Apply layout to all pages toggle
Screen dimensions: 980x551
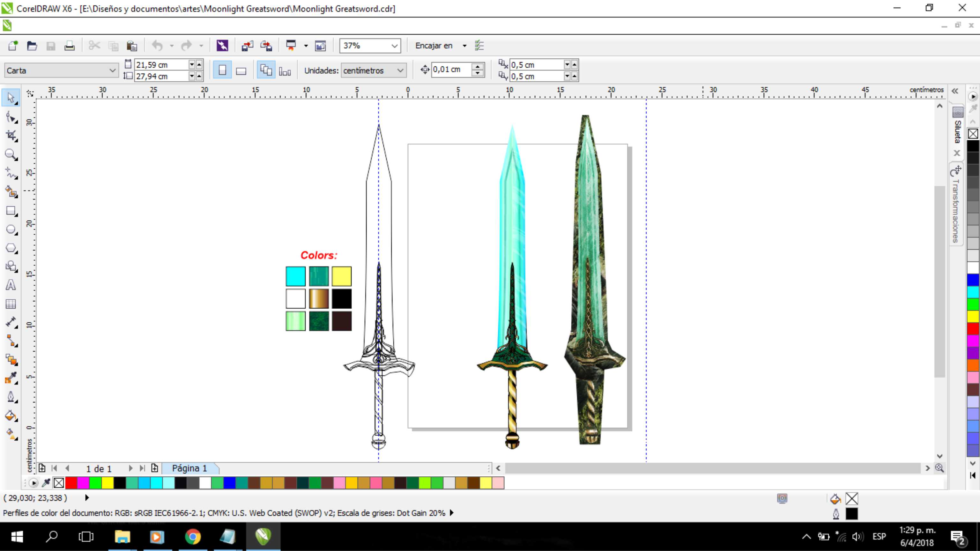266,70
